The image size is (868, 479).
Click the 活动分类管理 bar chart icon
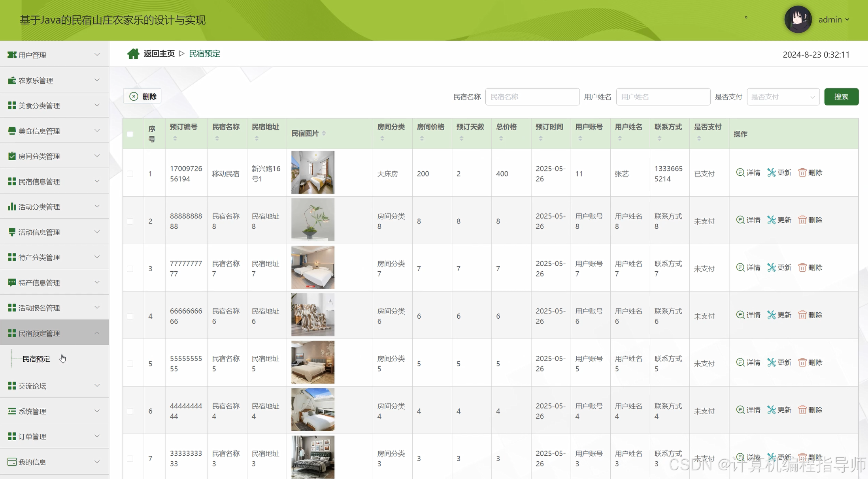12,207
